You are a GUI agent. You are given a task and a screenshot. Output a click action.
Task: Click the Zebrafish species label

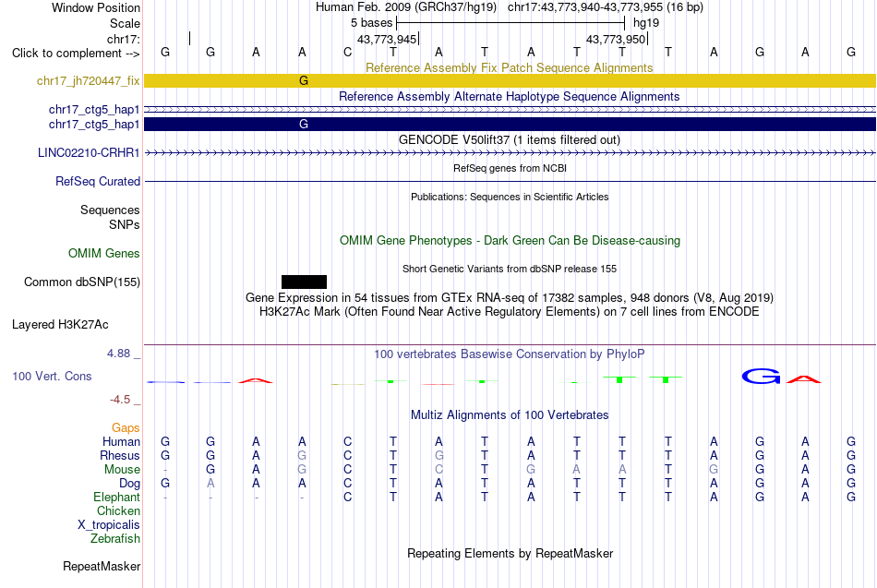115,538
